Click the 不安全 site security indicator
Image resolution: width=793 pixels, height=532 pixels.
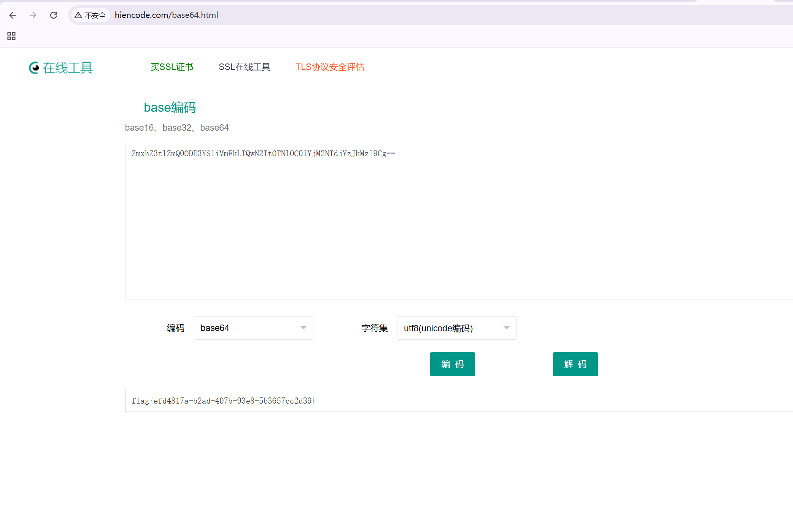pyautogui.click(x=90, y=15)
